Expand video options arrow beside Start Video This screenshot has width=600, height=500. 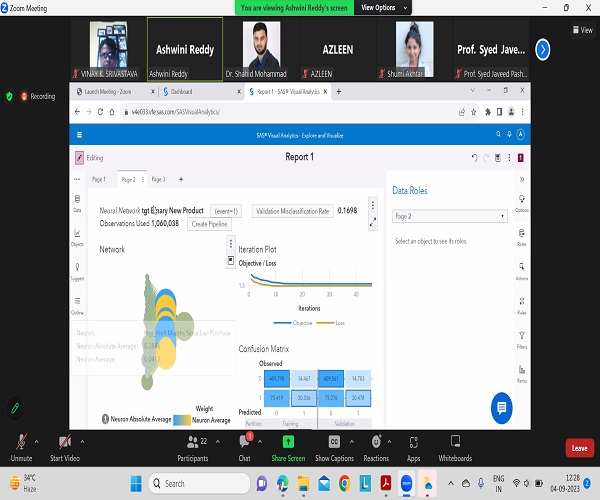click(x=82, y=441)
